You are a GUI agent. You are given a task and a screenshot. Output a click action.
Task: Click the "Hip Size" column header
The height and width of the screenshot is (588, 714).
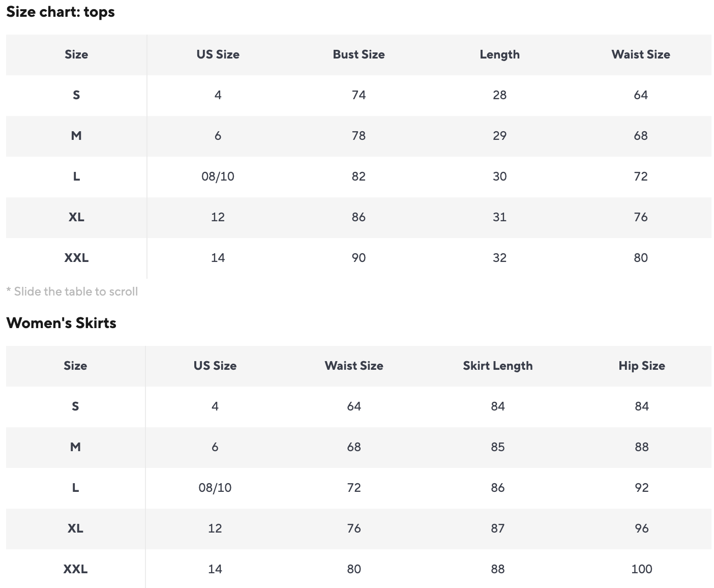coord(641,366)
